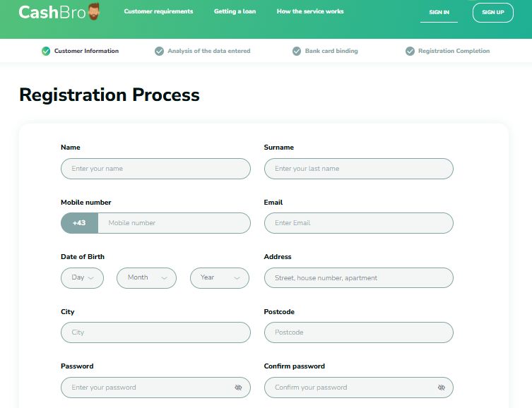Select the Postcode input field
Viewport: 532px width, 408px height.
click(358, 332)
